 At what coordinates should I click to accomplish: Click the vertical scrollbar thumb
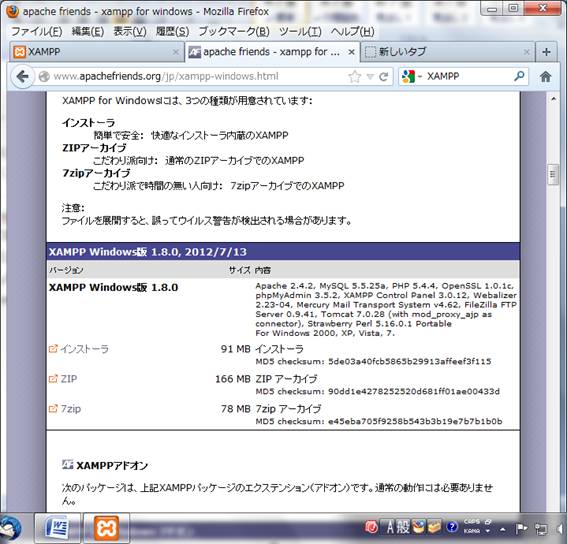point(553,175)
